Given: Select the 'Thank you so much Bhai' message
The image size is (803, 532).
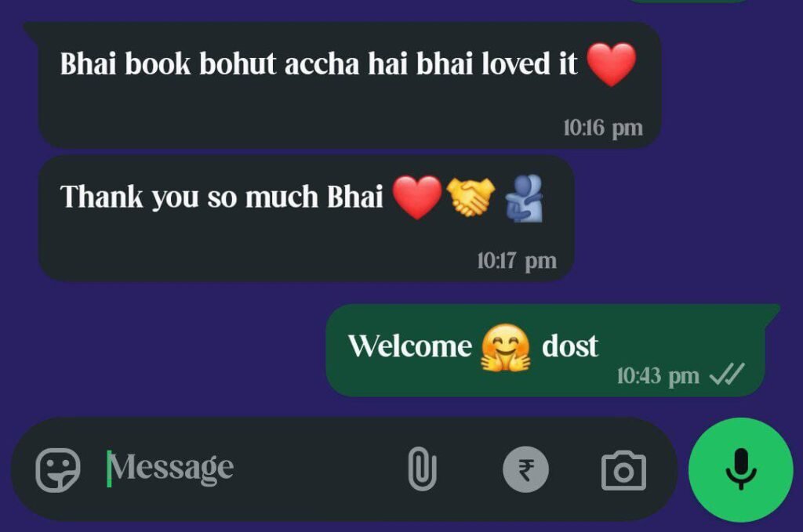Looking at the screenshot, I should click(x=307, y=219).
